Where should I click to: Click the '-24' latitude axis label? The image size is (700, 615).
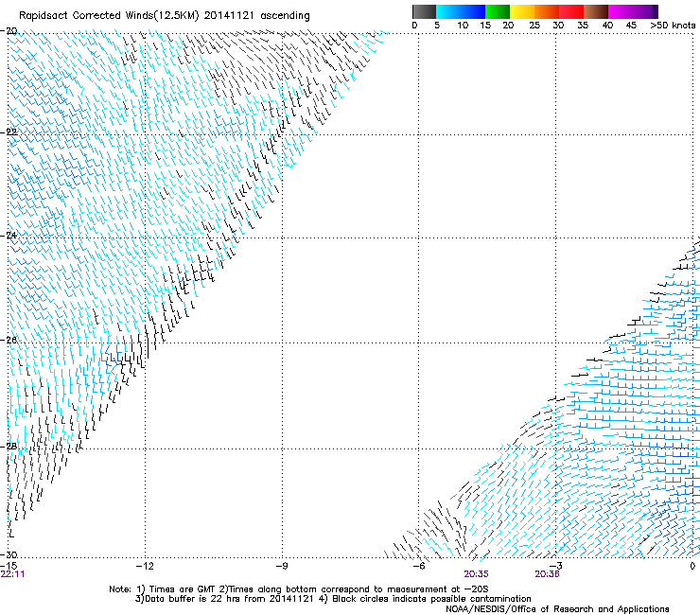(x=9, y=236)
